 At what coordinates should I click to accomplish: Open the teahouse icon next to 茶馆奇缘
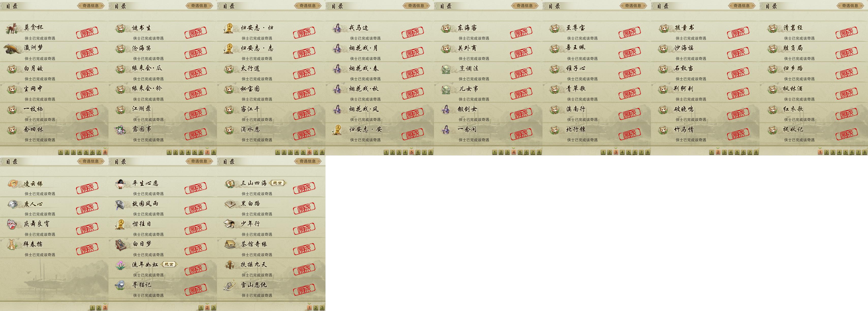230,245
